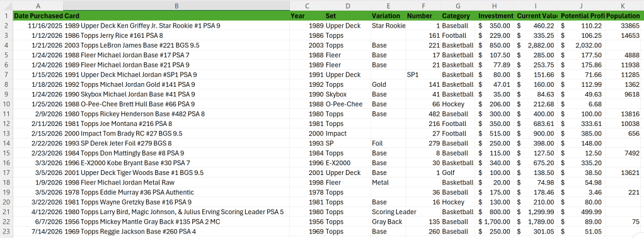Select the Tom Brady RC card cell
The width and height of the screenshot is (644, 238).
click(x=176, y=133)
